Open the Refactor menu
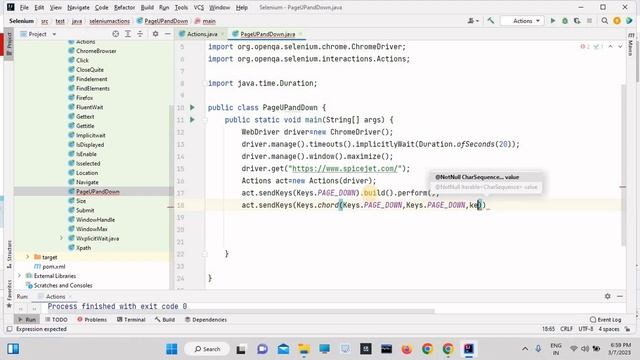 [124, 7]
